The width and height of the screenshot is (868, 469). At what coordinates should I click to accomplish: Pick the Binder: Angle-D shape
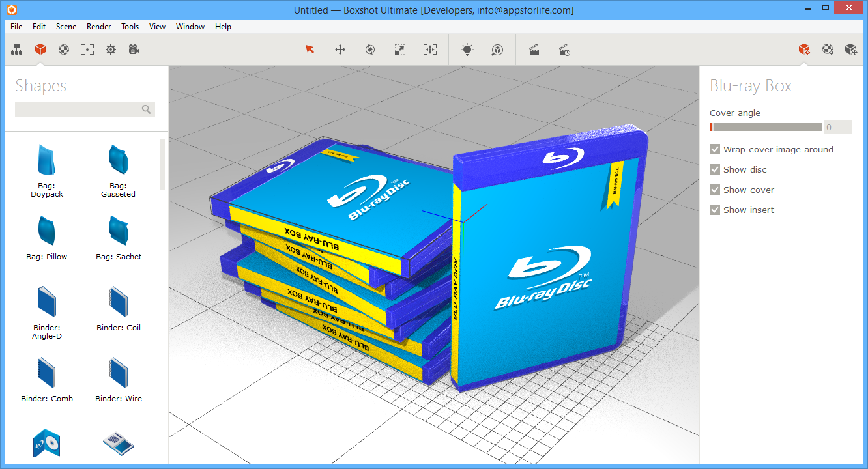(x=47, y=313)
